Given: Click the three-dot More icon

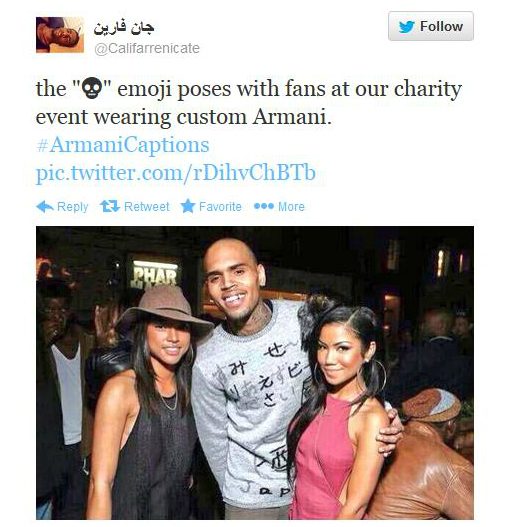Looking at the screenshot, I should point(264,206).
